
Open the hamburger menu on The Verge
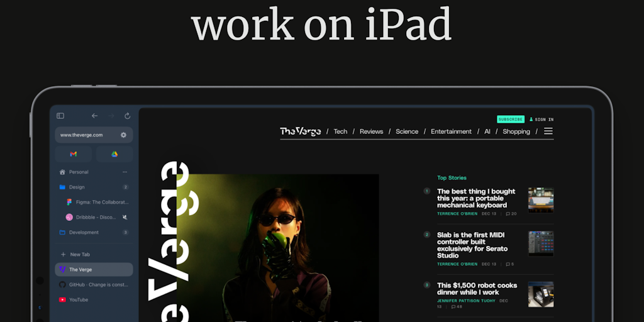pos(548,131)
